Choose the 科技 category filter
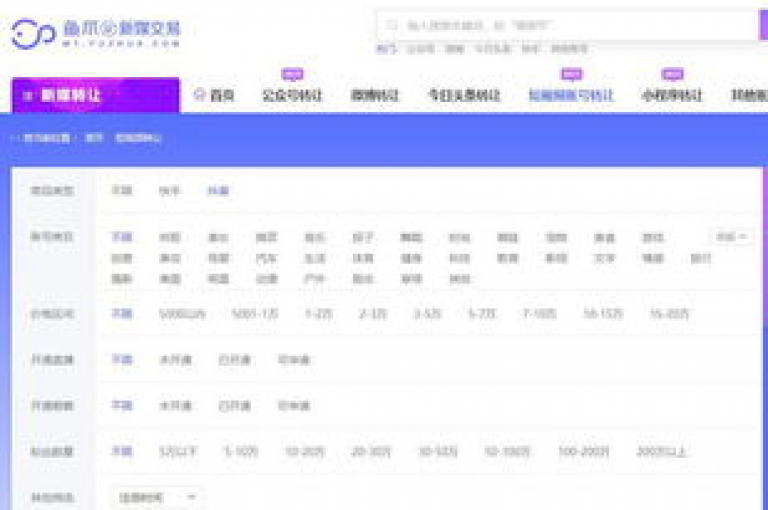 [459, 258]
